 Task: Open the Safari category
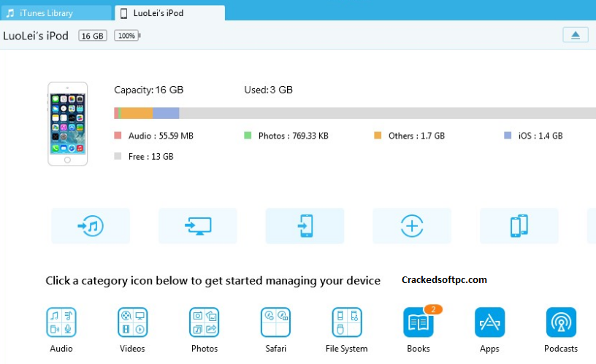[275, 330]
